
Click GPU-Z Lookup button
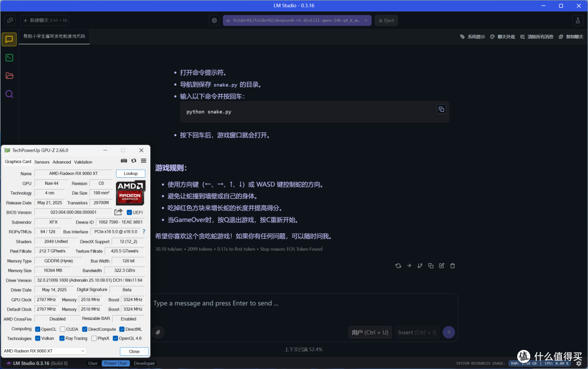(x=131, y=173)
